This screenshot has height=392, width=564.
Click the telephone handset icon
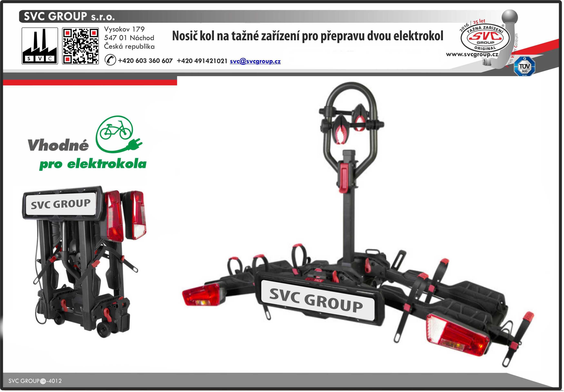110,60
